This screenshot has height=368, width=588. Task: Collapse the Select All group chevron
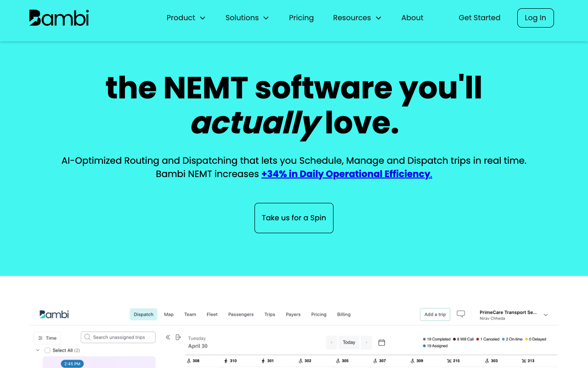tap(38, 351)
